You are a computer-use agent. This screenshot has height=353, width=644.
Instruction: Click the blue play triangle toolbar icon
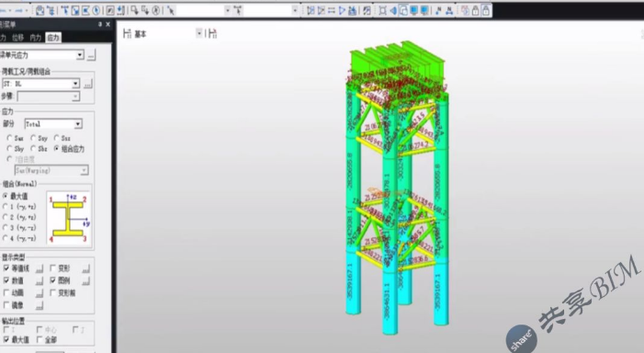[x=342, y=10]
